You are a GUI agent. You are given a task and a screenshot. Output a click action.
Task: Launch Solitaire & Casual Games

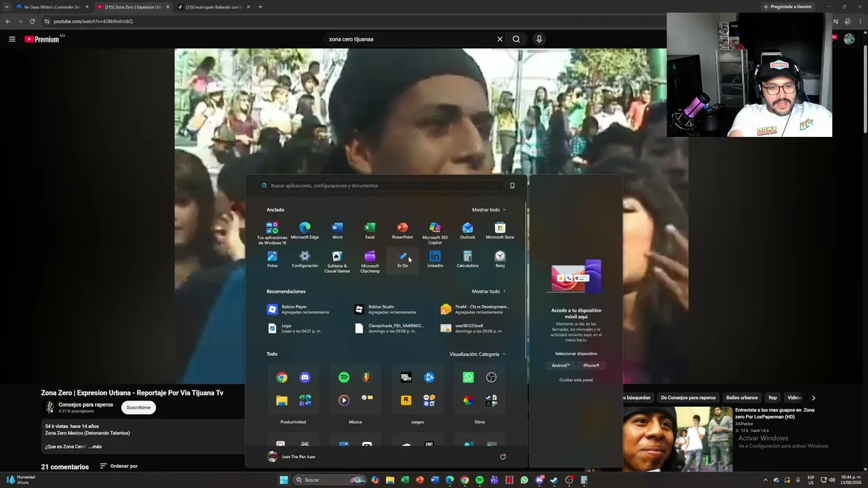(337, 262)
